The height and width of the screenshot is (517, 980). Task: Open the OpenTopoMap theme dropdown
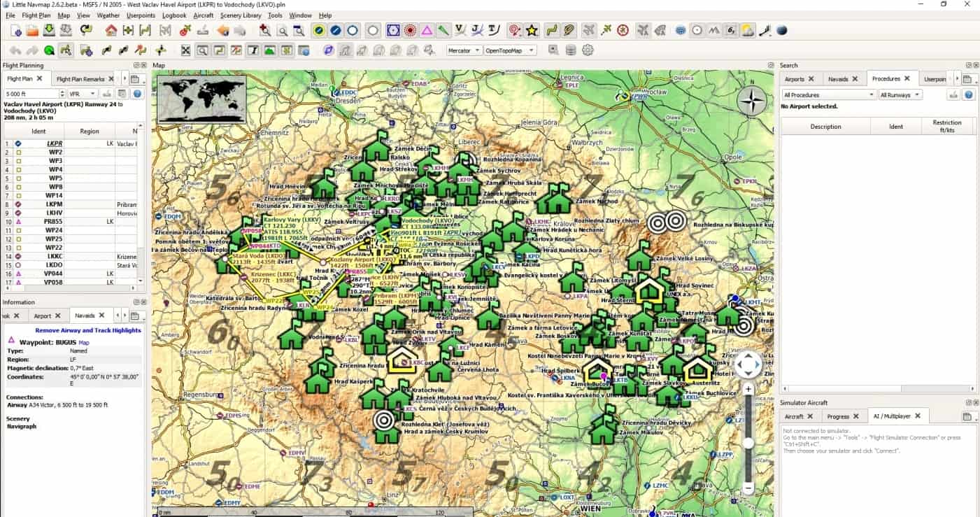coord(510,50)
